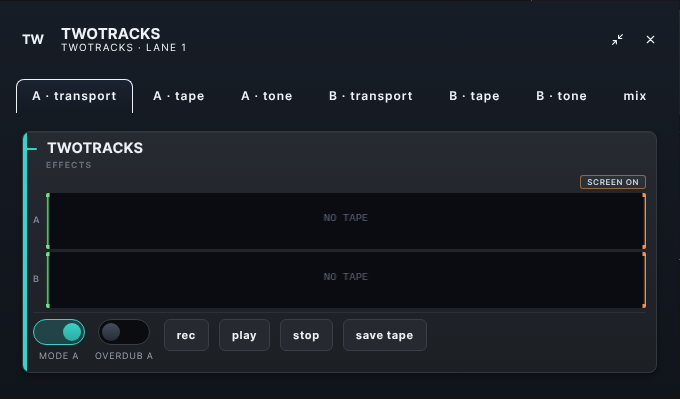Click the save tape button
680x399 pixels.
[x=385, y=335]
